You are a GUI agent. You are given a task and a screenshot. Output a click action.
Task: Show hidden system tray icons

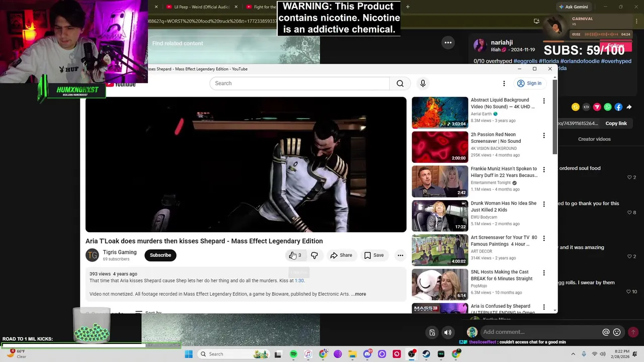click(573, 354)
